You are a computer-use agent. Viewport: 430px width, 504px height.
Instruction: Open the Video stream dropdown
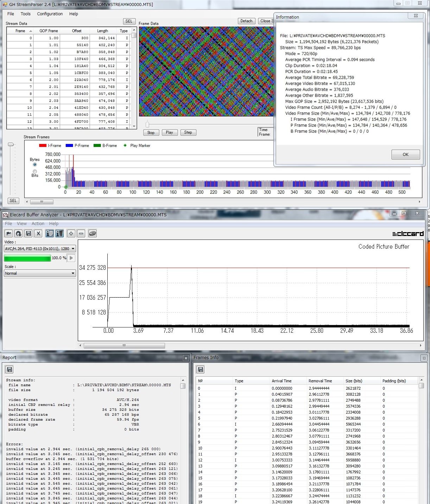40,249
